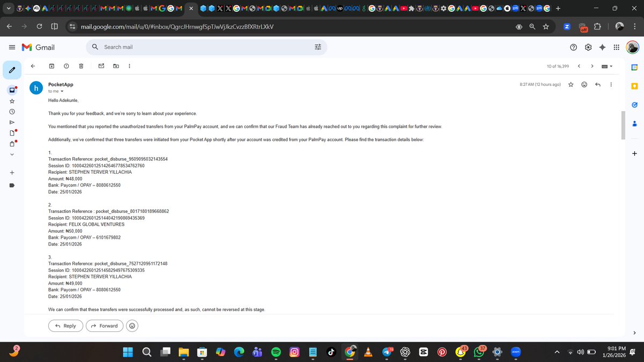
Task: Archive this PocketApp email
Action: pos(52,66)
